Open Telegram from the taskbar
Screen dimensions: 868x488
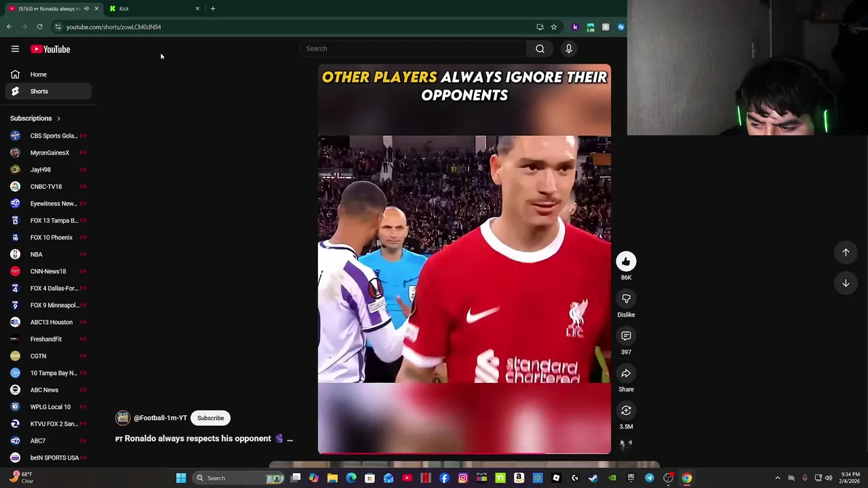click(x=650, y=478)
